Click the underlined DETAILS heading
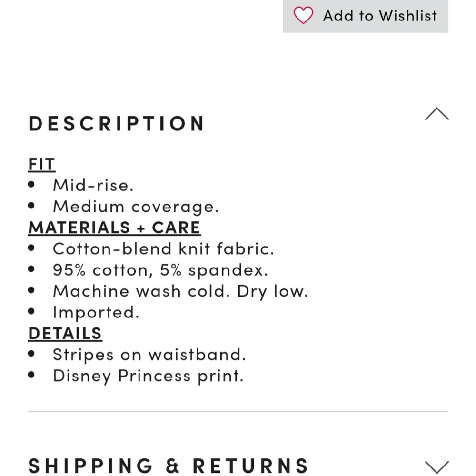 pyautogui.click(x=65, y=333)
